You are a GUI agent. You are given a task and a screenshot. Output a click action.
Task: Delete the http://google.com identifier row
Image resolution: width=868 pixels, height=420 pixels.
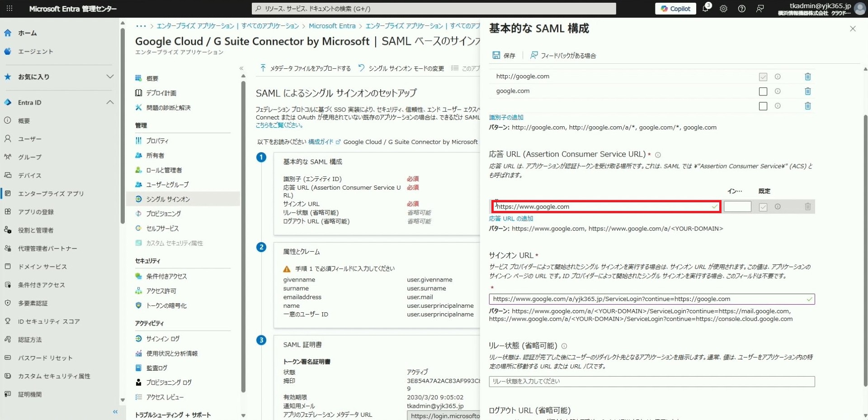807,77
